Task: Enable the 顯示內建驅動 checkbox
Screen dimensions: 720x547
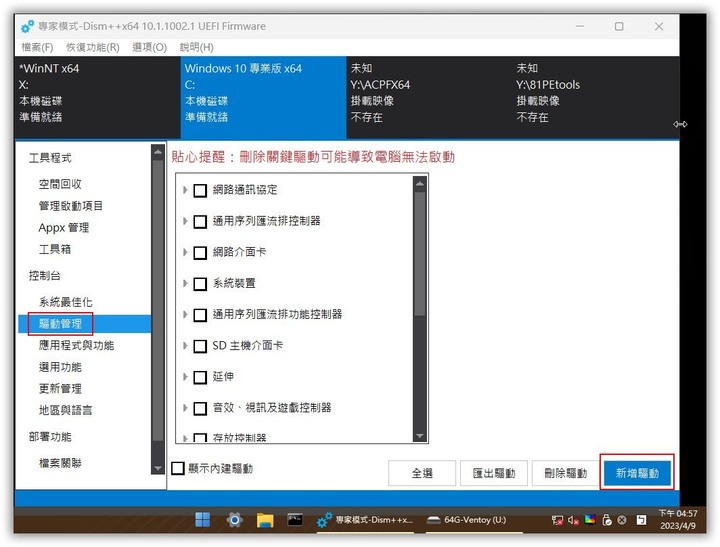Action: pos(178,468)
